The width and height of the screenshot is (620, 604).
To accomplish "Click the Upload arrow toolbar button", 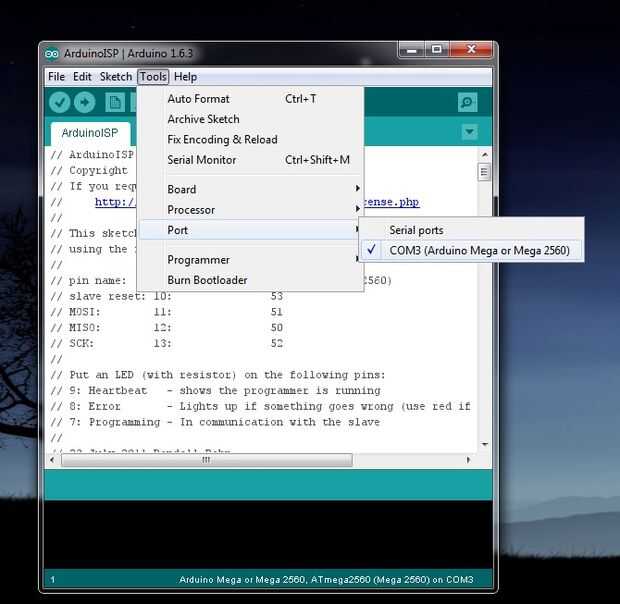I will coord(85,102).
